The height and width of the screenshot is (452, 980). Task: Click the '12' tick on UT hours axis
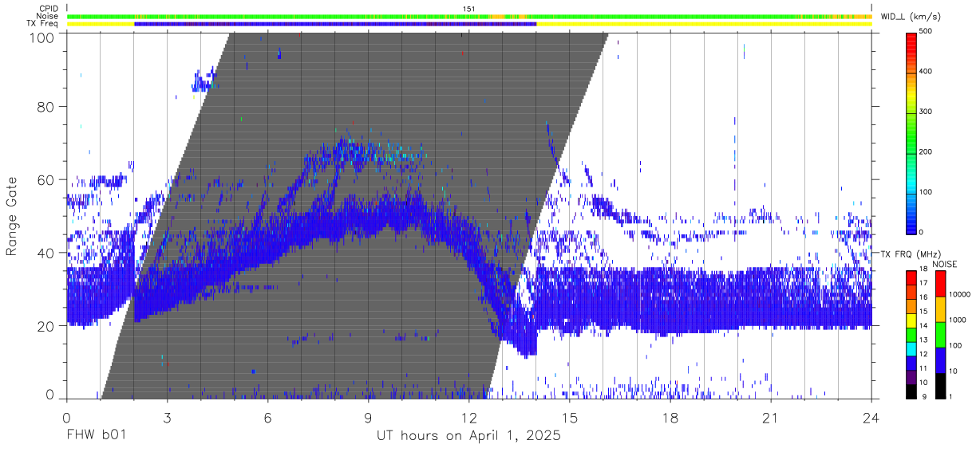(x=469, y=418)
